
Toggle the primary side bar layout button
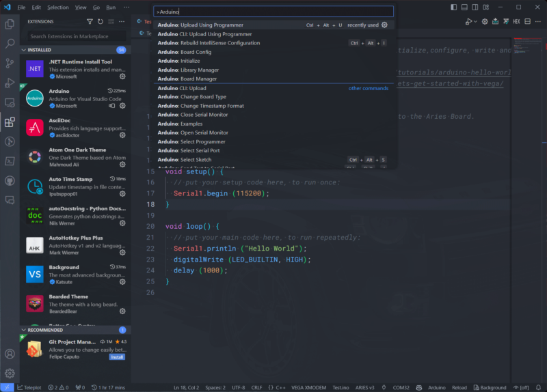pyautogui.click(x=454, y=7)
